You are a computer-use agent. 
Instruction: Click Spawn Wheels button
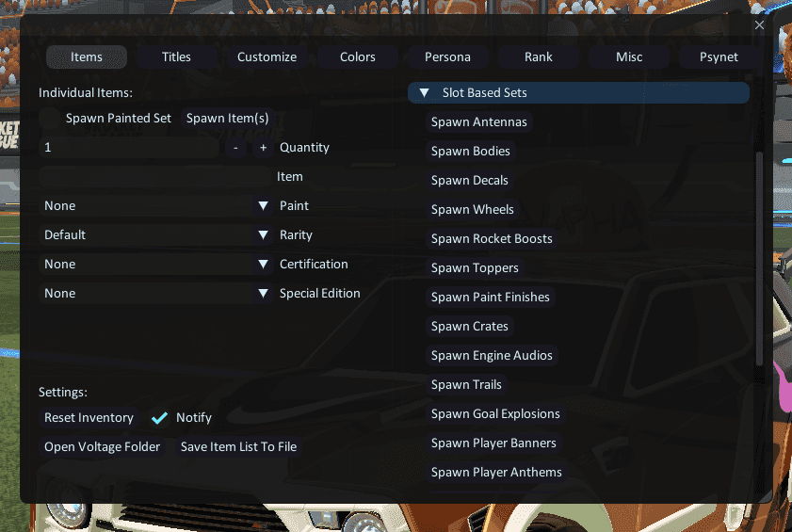coord(472,210)
